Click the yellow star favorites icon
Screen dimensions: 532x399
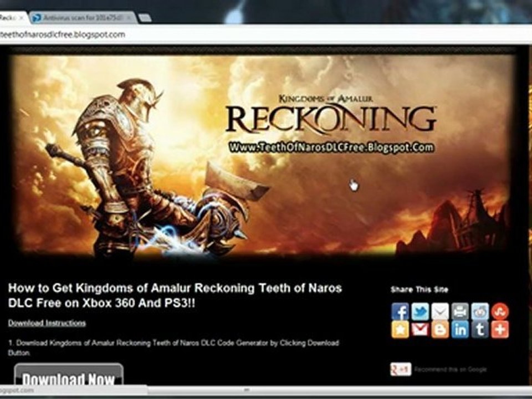click(x=400, y=330)
